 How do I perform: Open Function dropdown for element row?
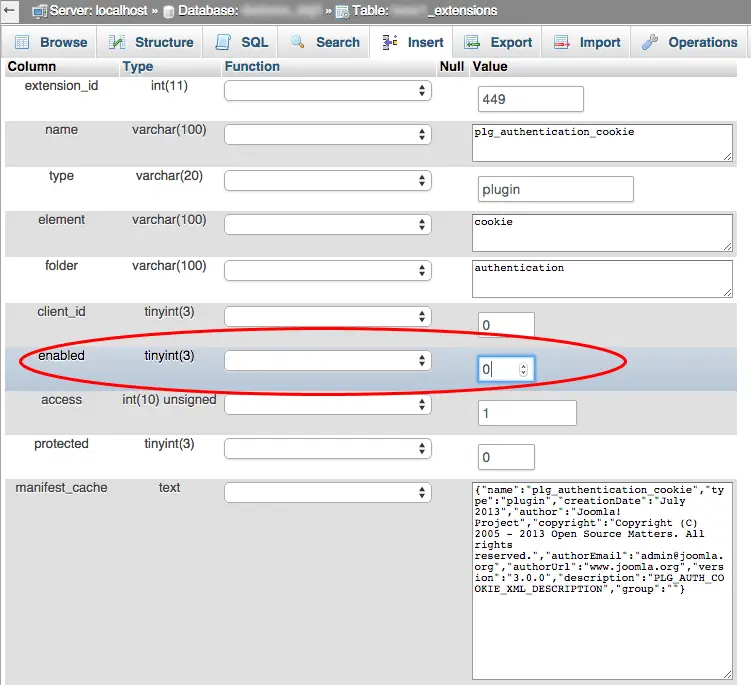coord(328,225)
